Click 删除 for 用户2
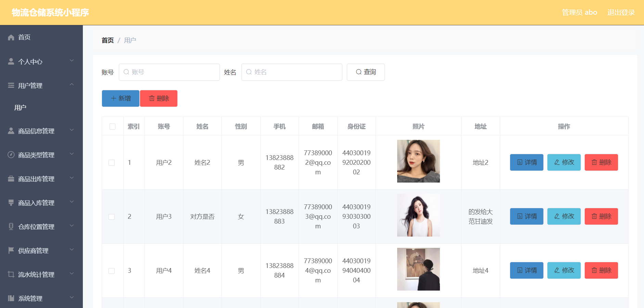 point(601,162)
